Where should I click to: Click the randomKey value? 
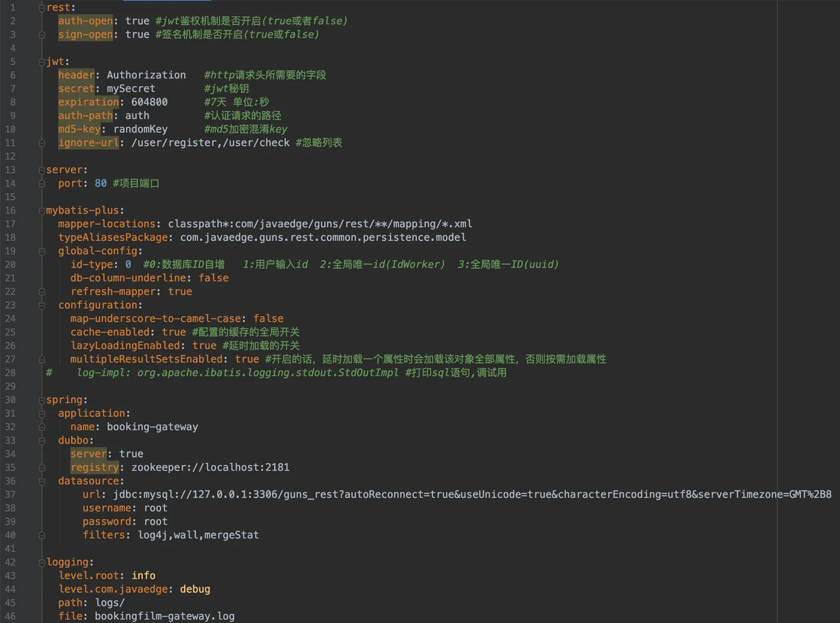(140, 130)
